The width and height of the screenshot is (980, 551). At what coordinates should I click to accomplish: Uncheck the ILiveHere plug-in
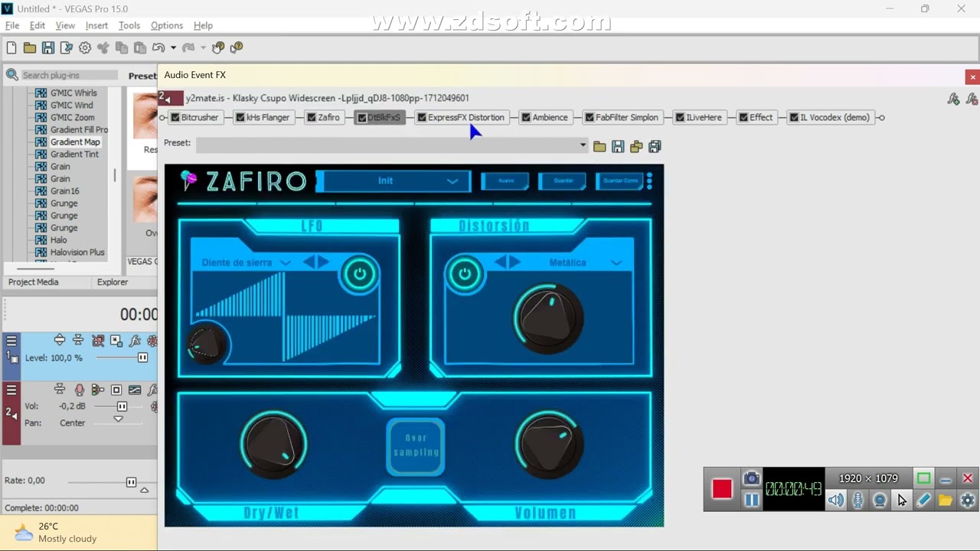coord(680,118)
